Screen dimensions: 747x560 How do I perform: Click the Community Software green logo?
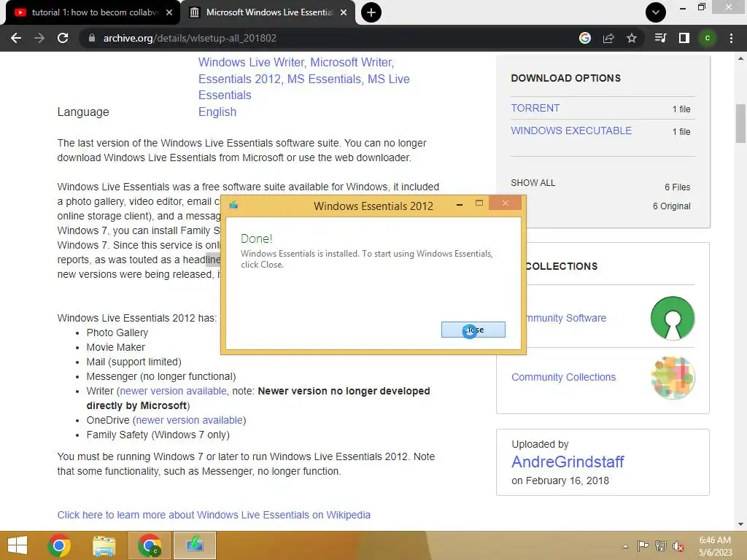673,318
